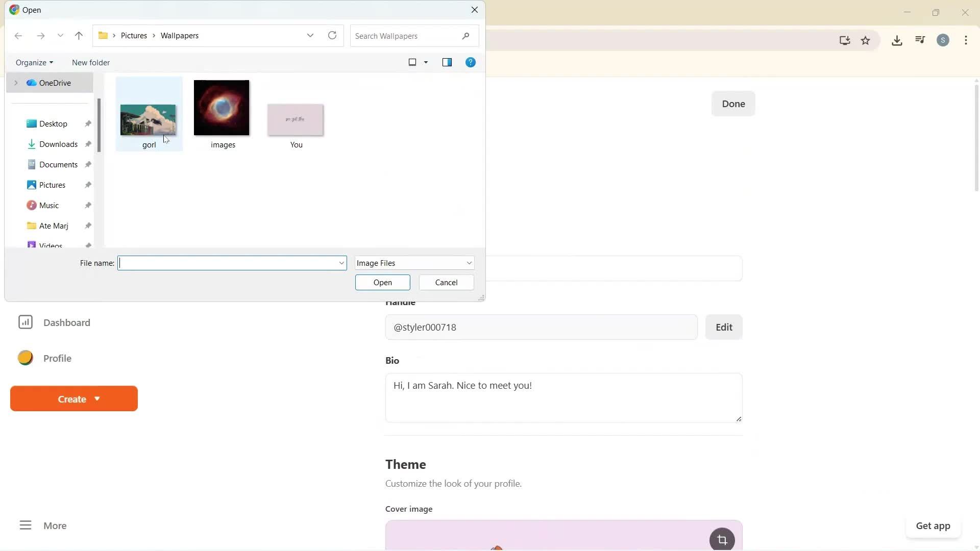Expand the OneDrive section in the navigation pane

point(16,82)
